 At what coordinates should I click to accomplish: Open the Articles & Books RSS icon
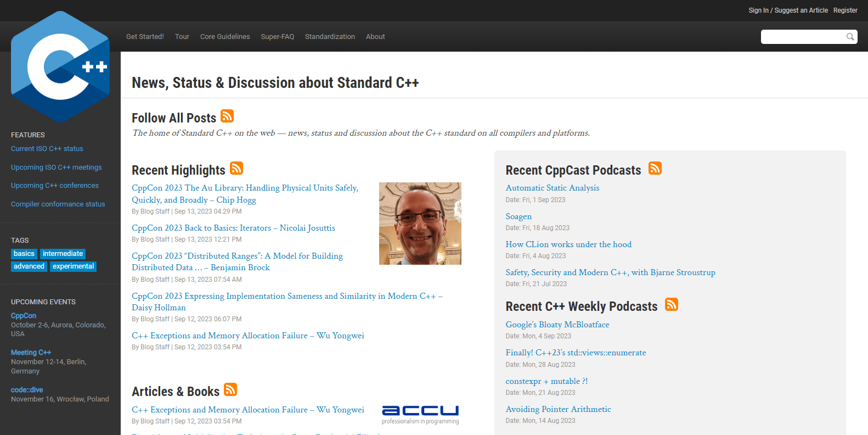230,389
